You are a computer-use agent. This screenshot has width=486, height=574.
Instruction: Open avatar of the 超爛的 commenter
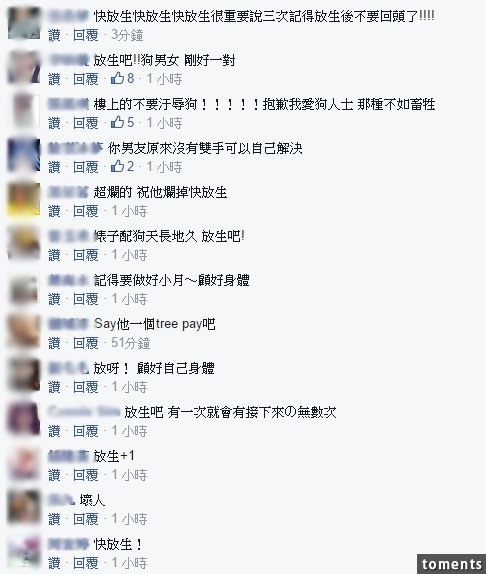click(24, 199)
